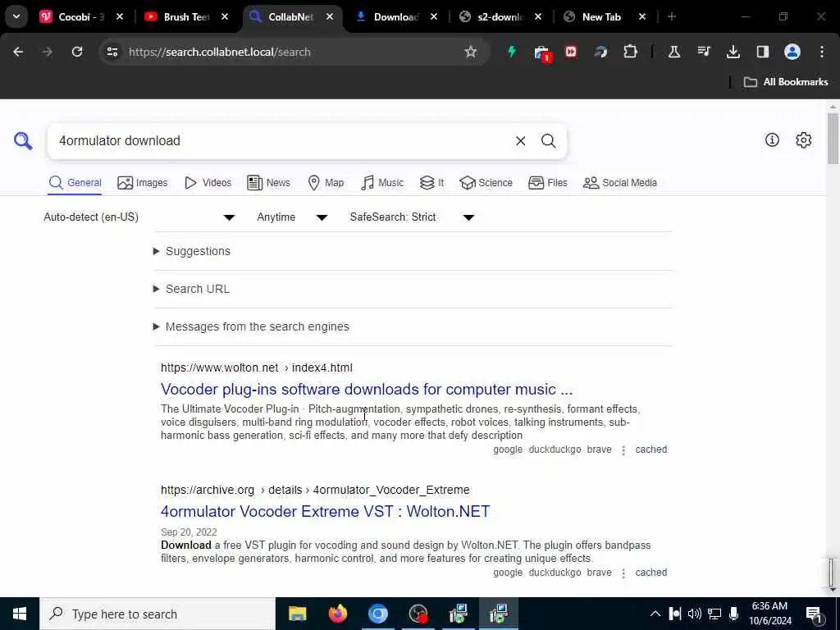The height and width of the screenshot is (630, 840).
Task: Show hidden system tray icons
Action: point(655,614)
